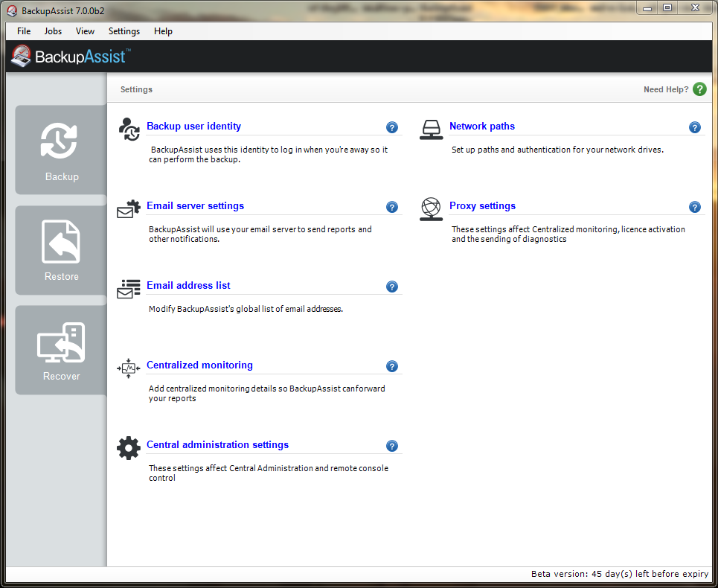
Task: Open the View menu
Action: tap(85, 31)
